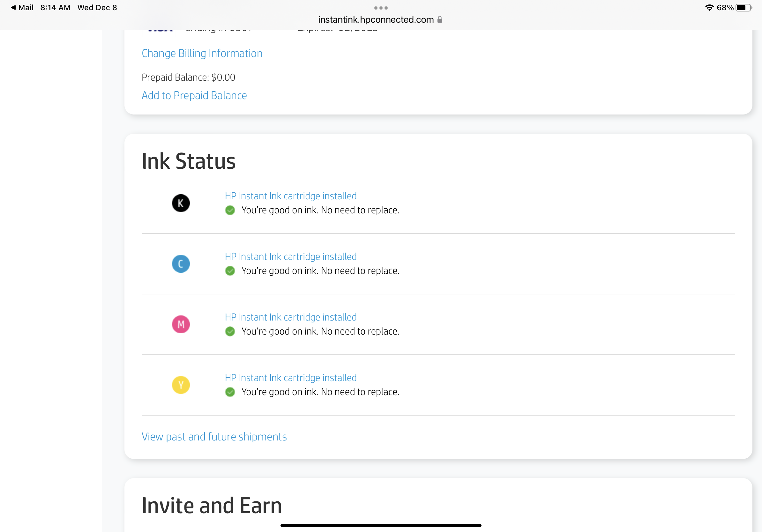Tap green checkmark for cyan ink status
The width and height of the screenshot is (762, 532).
click(x=230, y=271)
